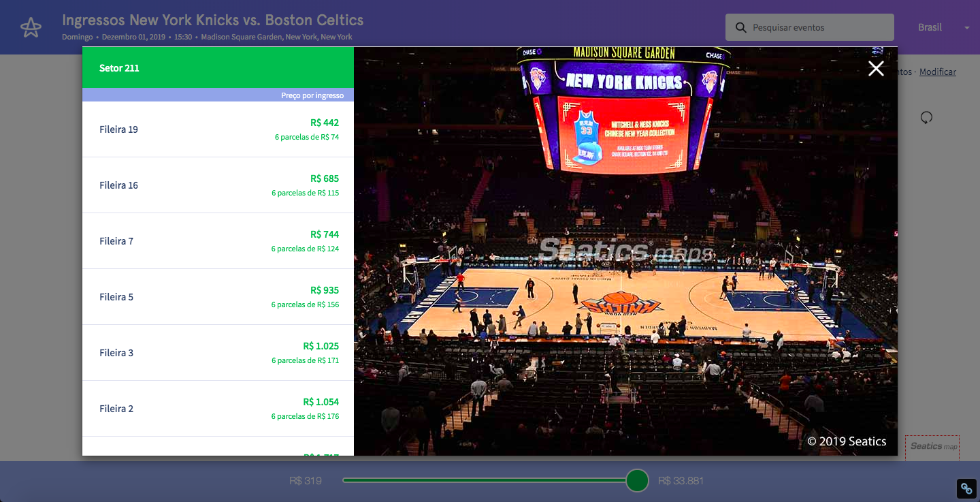The image size is (980, 502).
Task: Click the R$ 935 price
Action: pos(325,290)
